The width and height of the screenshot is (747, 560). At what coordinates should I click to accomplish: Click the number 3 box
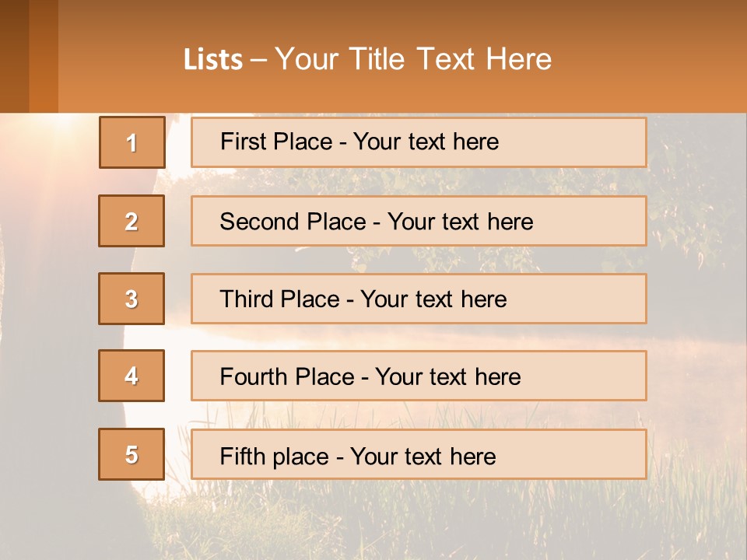click(x=132, y=299)
